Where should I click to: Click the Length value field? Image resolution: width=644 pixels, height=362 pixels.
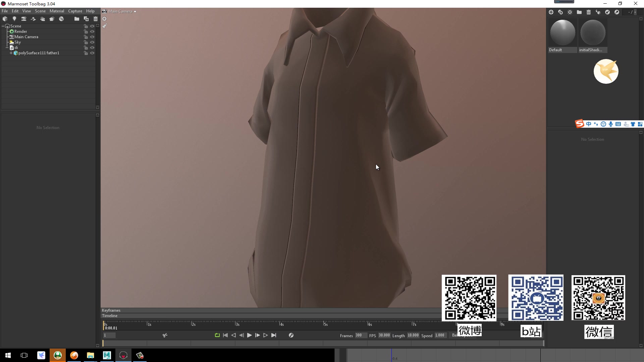coord(413,335)
